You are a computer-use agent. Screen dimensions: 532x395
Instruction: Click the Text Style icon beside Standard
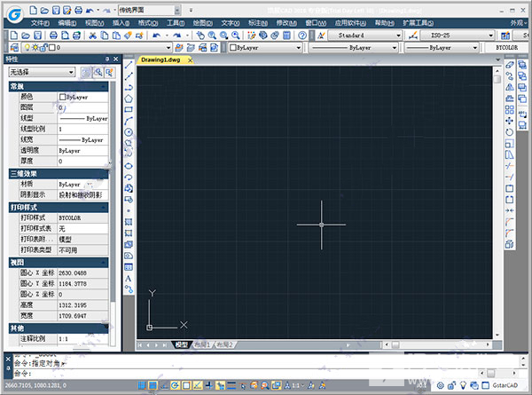coord(321,36)
